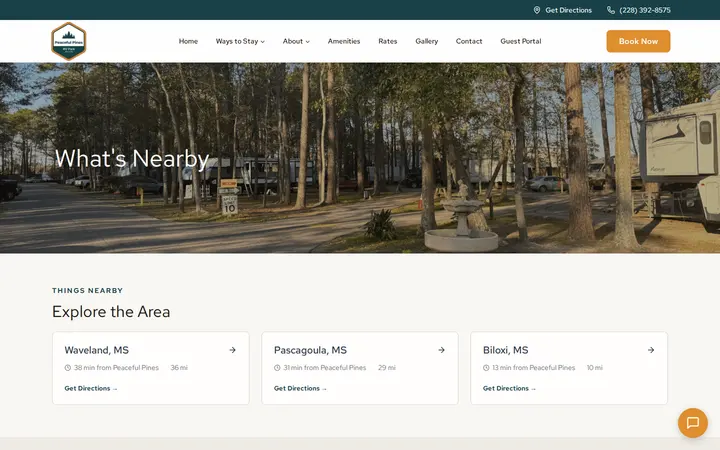This screenshot has height=450, width=720.
Task: Click the clock icon on Waveland card
Action: [x=68, y=368]
